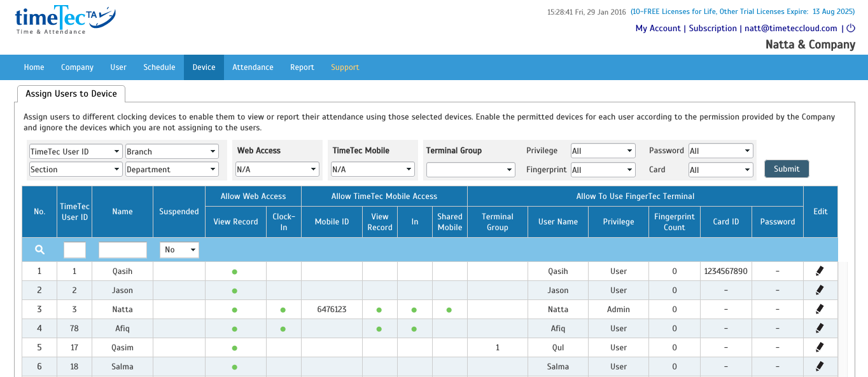This screenshot has width=868, height=377.
Task: Click the Mobile ID 6476123 cell
Action: [x=332, y=310]
